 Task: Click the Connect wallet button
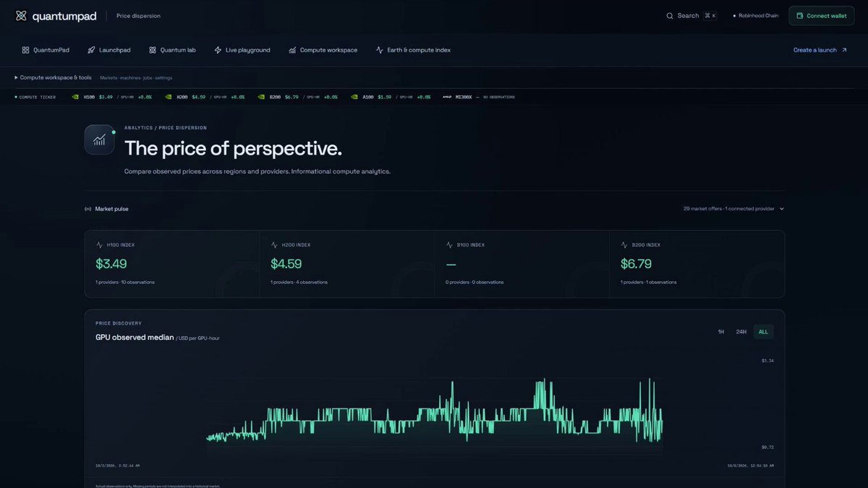[821, 16]
